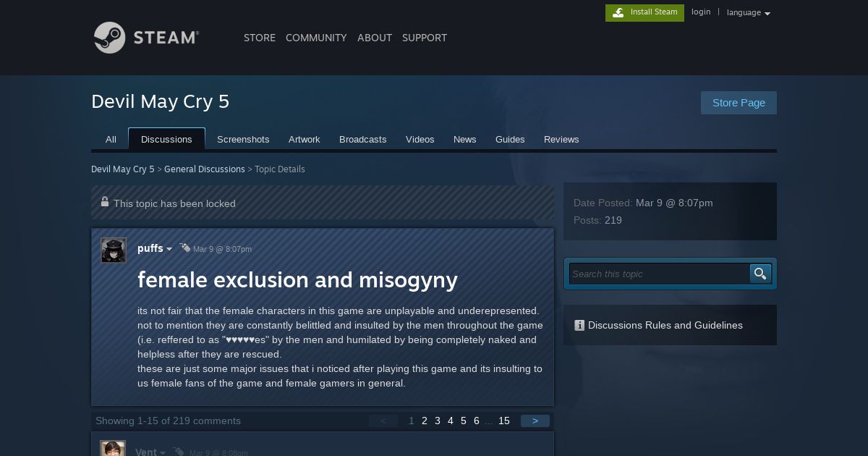Screen dimensions: 868x456
Task: Focus the Search this topic field
Action: [x=659, y=274]
